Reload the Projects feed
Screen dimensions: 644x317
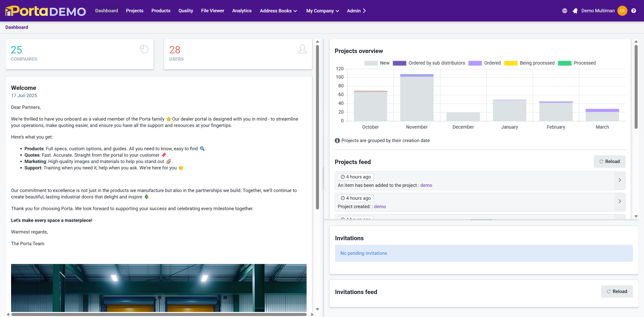coord(609,162)
